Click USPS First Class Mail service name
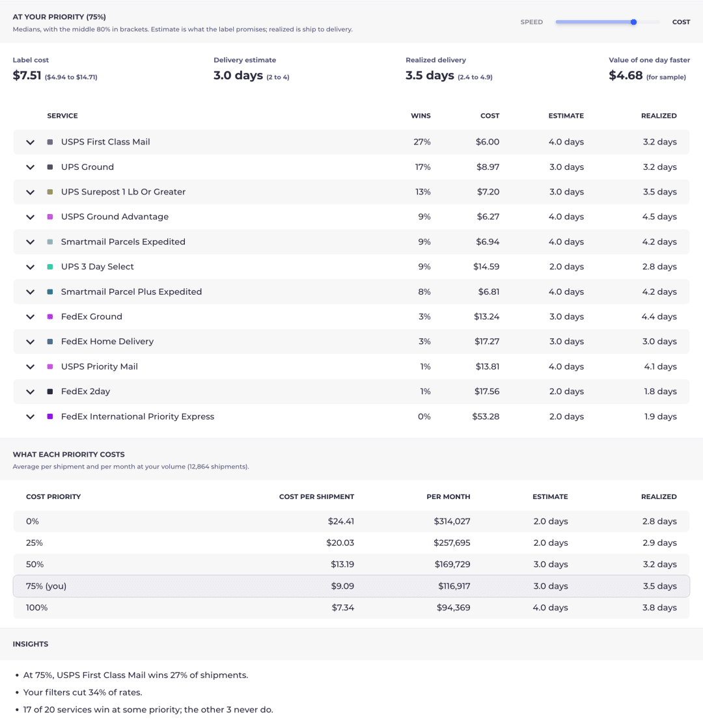Viewport: 703px width, 728px height. click(x=105, y=142)
